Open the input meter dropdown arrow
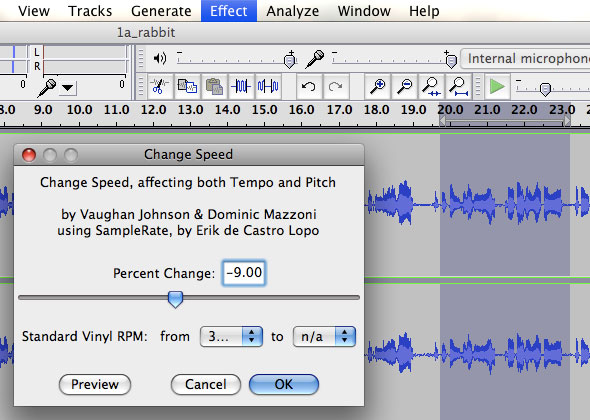This screenshot has width=590, height=420. coord(68,88)
